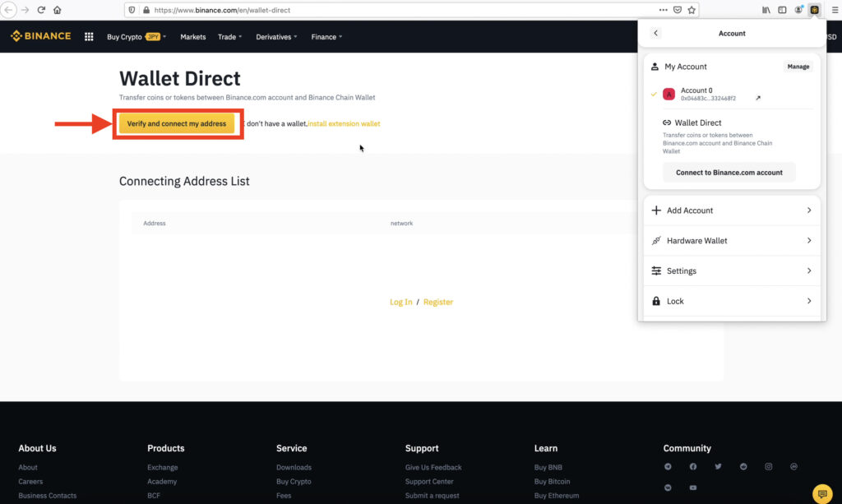842x504 pixels.
Task: Bookmark this page with star icon
Action: pos(692,10)
